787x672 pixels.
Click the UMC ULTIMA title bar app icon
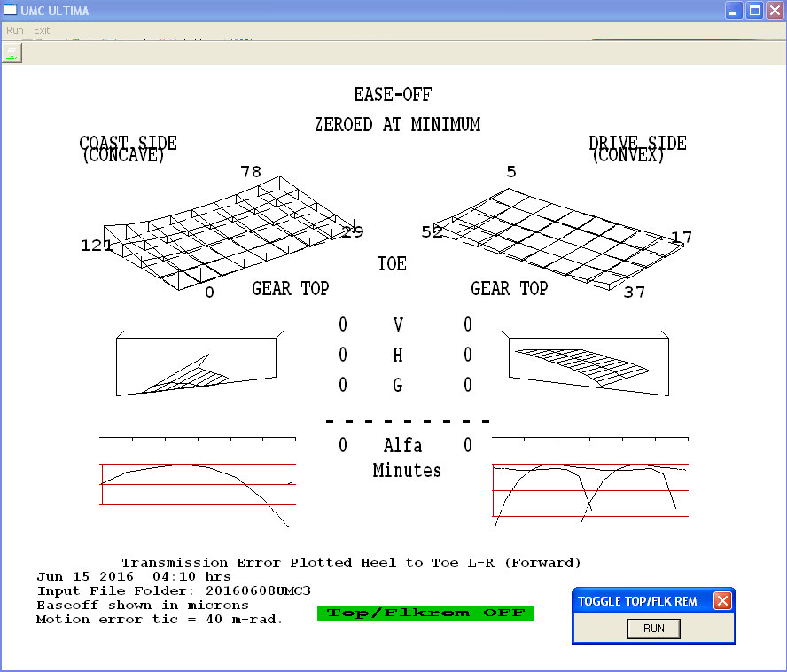10,11
